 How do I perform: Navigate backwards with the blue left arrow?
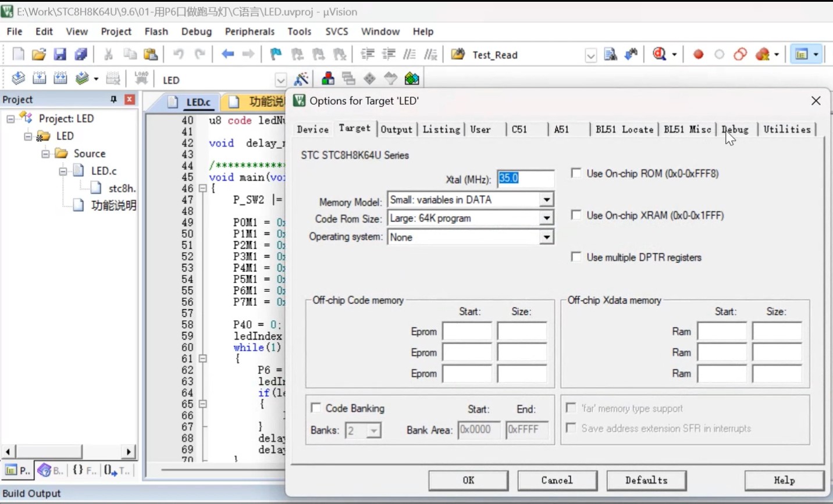point(227,54)
